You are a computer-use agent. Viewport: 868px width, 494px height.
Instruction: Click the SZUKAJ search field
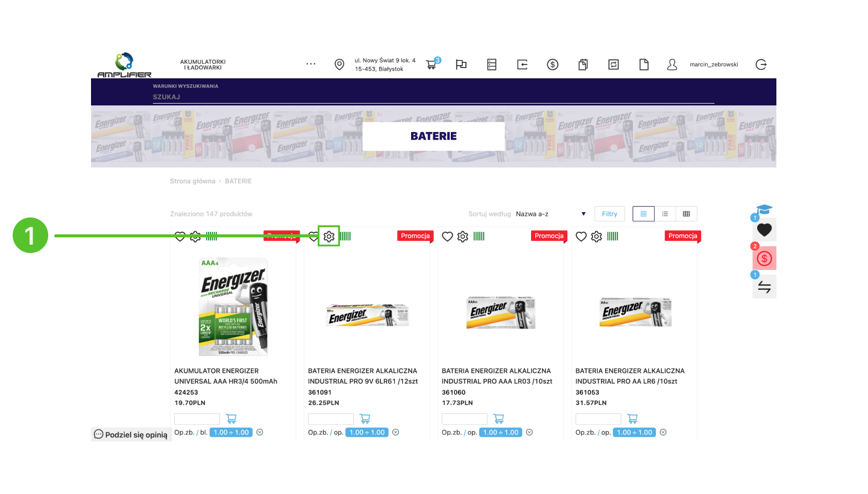pyautogui.click(x=433, y=97)
